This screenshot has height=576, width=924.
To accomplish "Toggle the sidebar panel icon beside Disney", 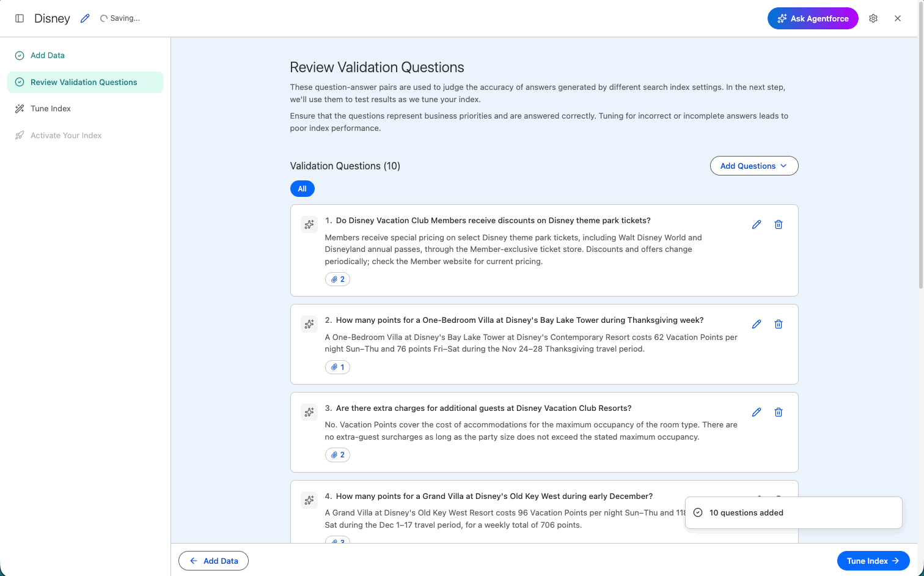I will (x=20, y=18).
